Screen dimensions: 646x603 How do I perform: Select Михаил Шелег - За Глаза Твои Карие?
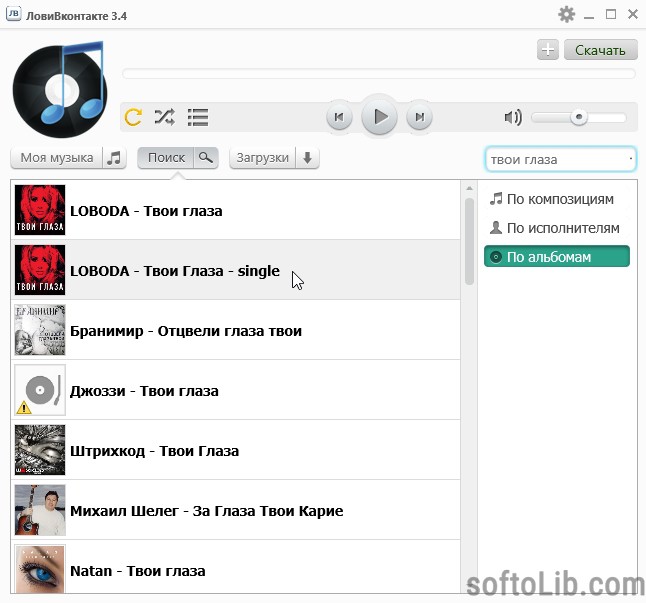click(236, 510)
